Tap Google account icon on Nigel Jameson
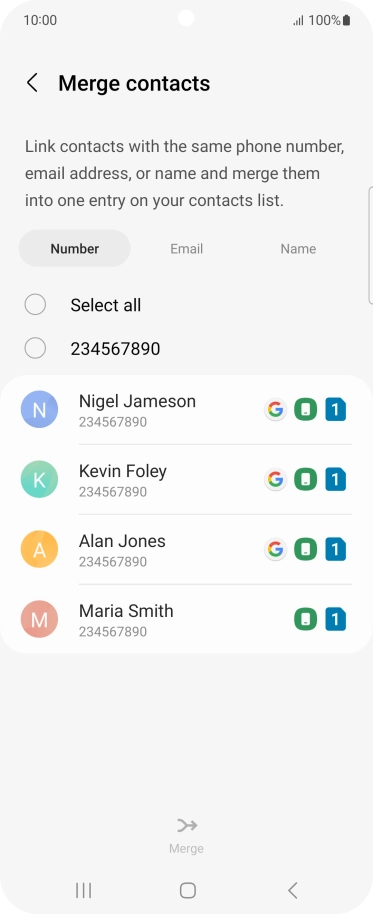The width and height of the screenshot is (373, 914). click(275, 410)
